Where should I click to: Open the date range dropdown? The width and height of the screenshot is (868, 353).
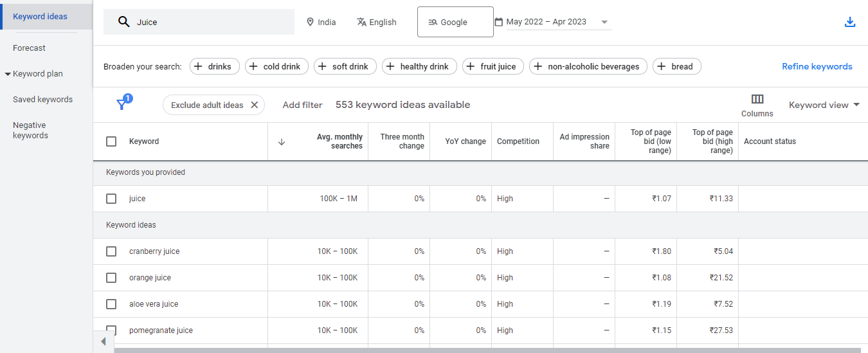tap(604, 22)
